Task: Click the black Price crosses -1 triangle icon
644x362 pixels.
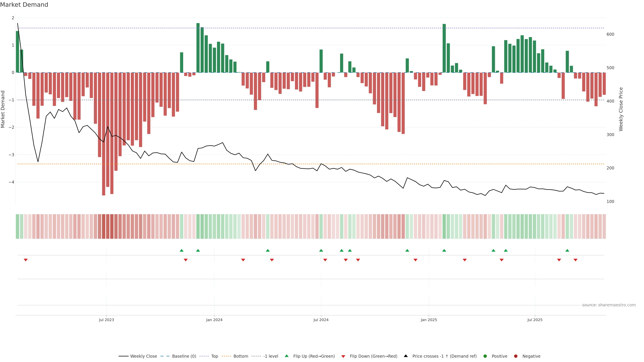Action: pos(406,356)
